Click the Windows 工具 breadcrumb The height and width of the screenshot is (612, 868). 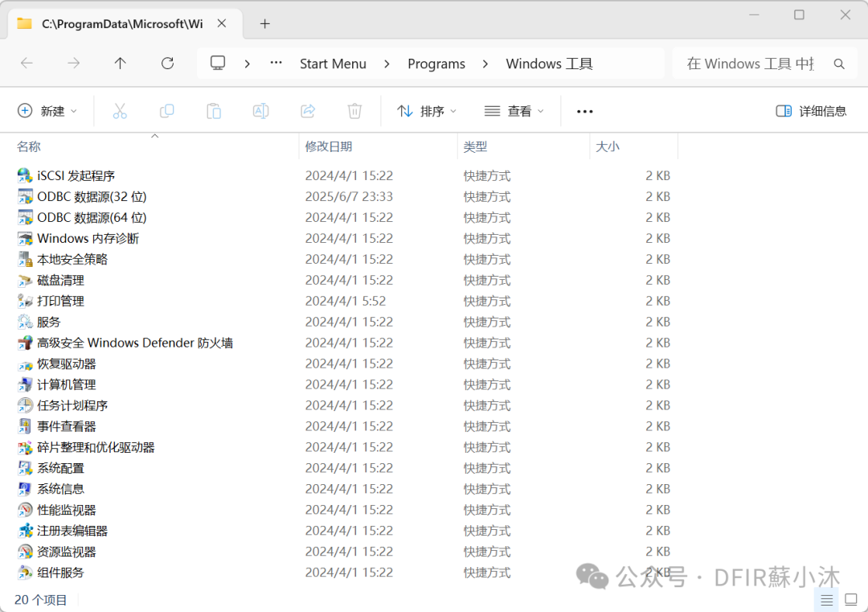coord(549,64)
